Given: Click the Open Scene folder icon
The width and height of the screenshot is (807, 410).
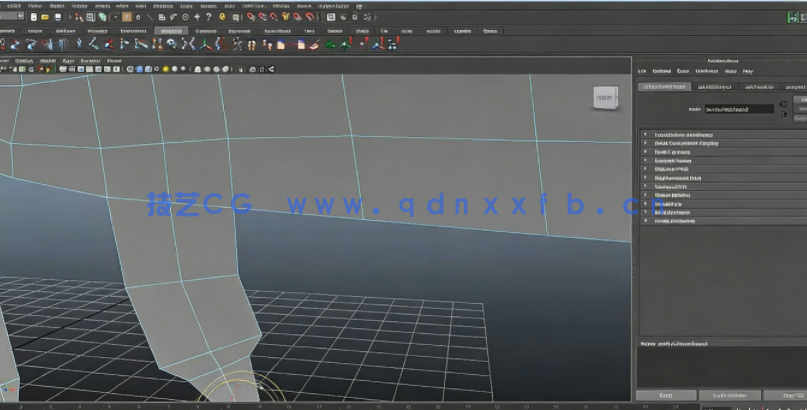Looking at the screenshot, I should [45, 17].
